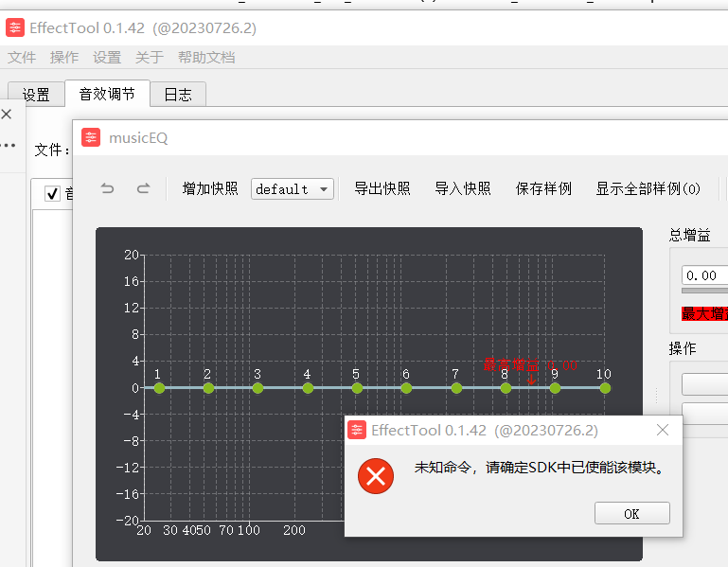Select EQ band point 5
The height and width of the screenshot is (567, 728).
pyautogui.click(x=357, y=388)
